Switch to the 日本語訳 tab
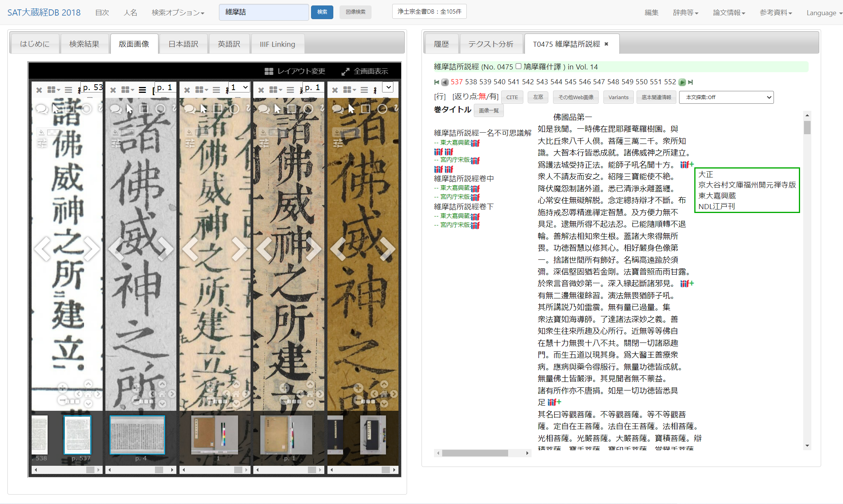843x504 pixels. (183, 44)
